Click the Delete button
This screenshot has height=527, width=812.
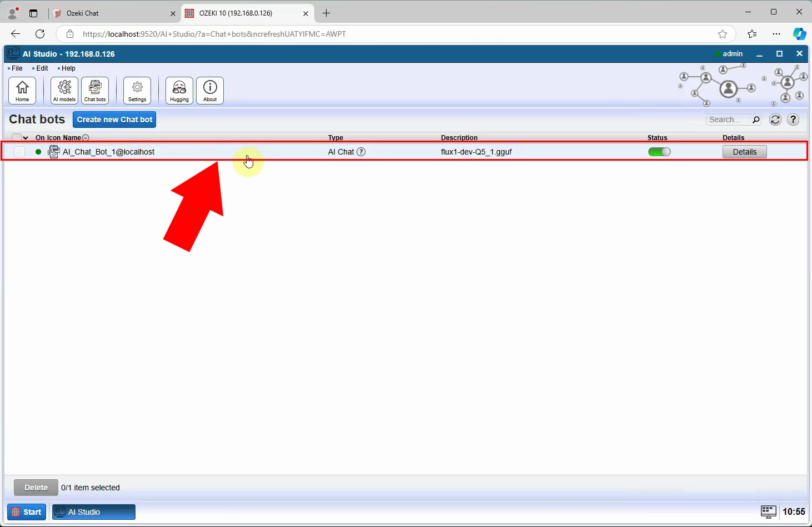point(36,488)
